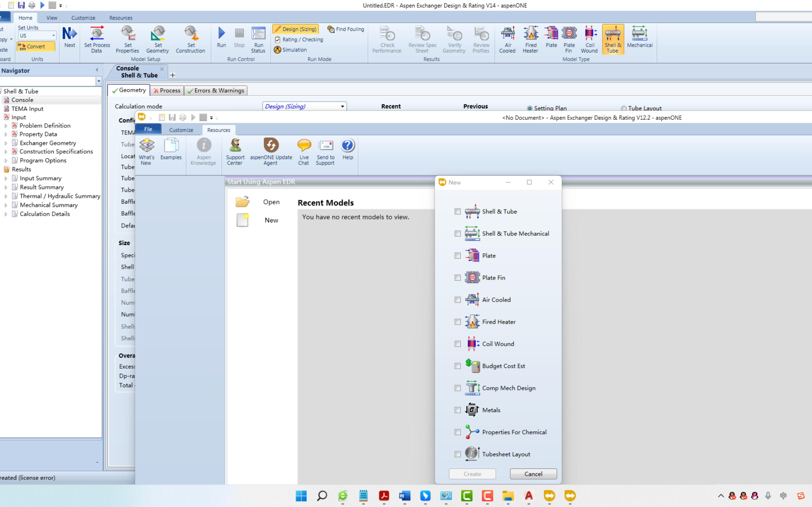
Task: Select Design Sizing radio button
Action: pos(295,29)
